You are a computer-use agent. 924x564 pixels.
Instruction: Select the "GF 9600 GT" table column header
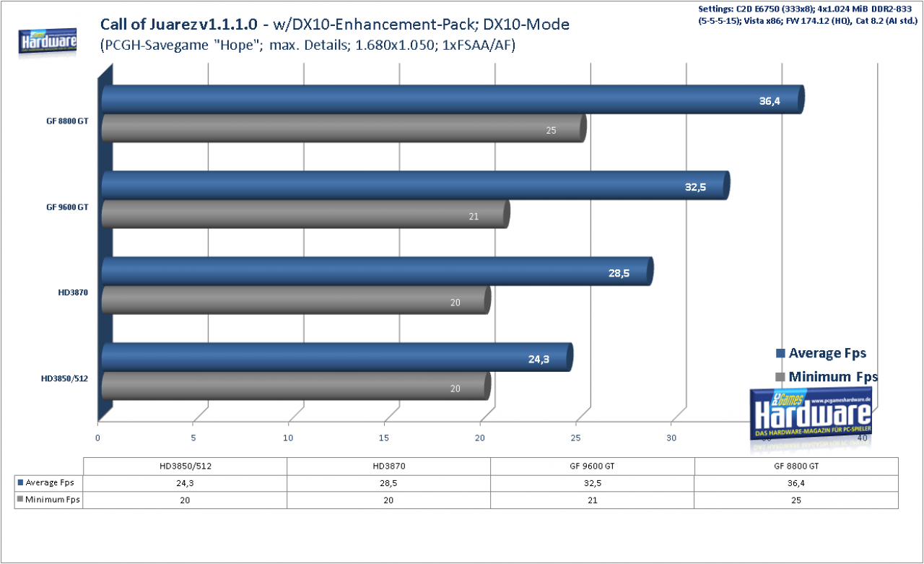[x=593, y=466]
